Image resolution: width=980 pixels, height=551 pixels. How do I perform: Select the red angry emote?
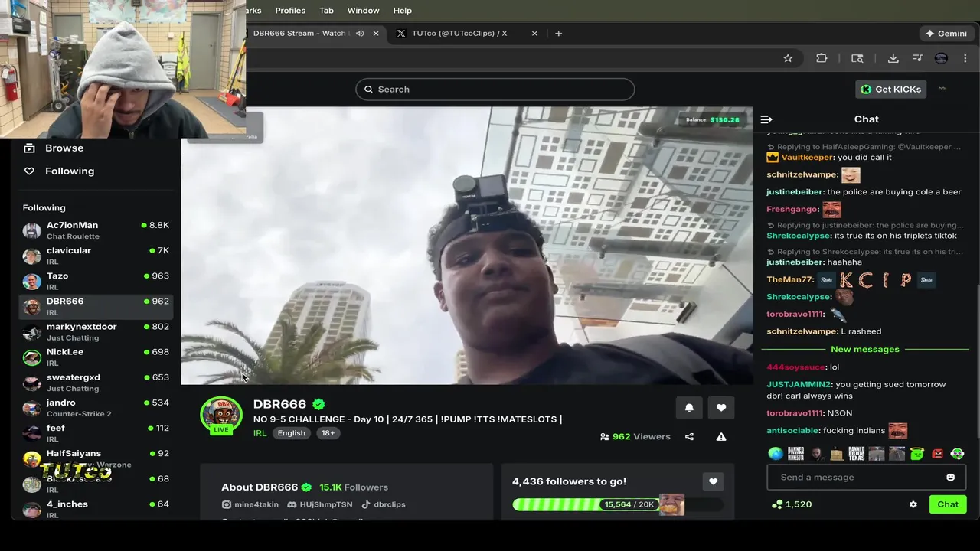[x=937, y=454]
